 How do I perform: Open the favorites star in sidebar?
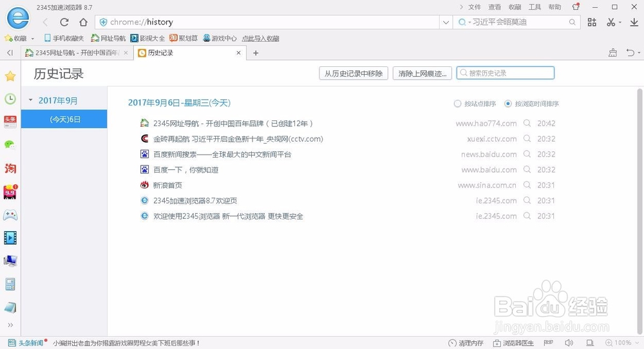pos(10,76)
